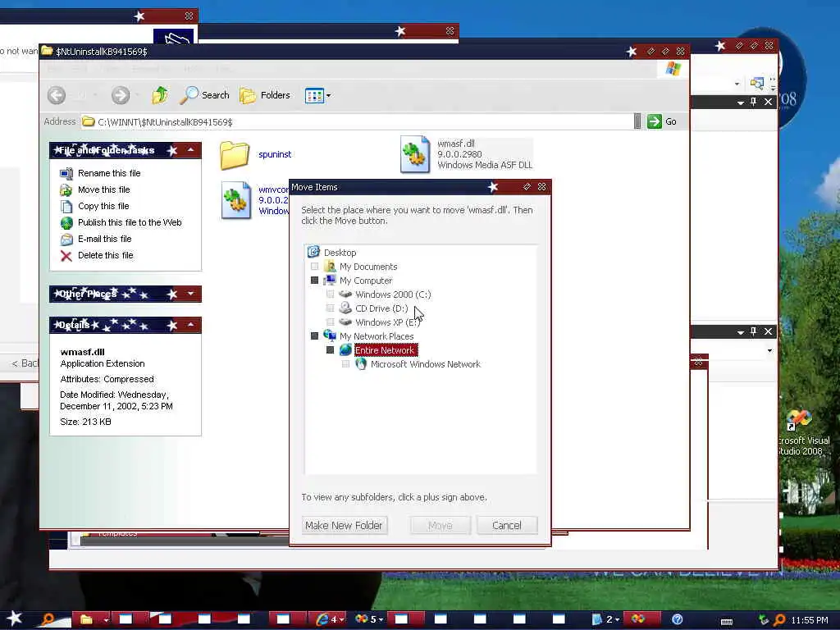Go up one folder level
Screen dimensions: 840x630
(x=160, y=95)
